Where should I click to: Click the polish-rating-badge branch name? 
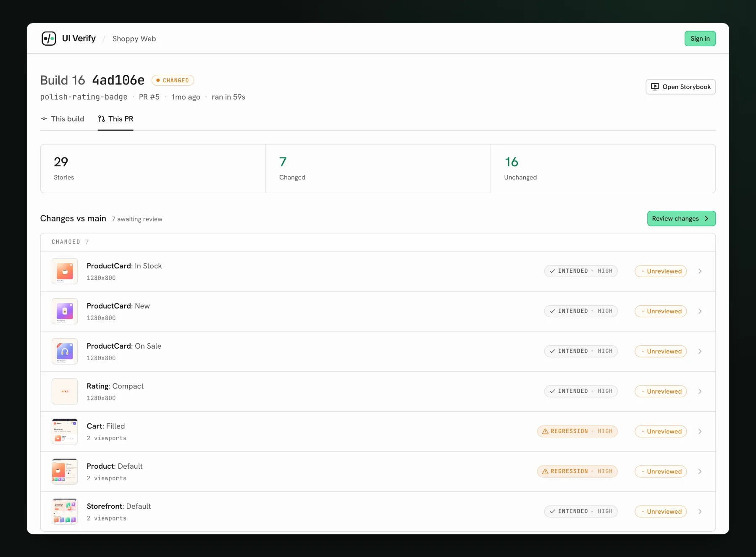84,97
